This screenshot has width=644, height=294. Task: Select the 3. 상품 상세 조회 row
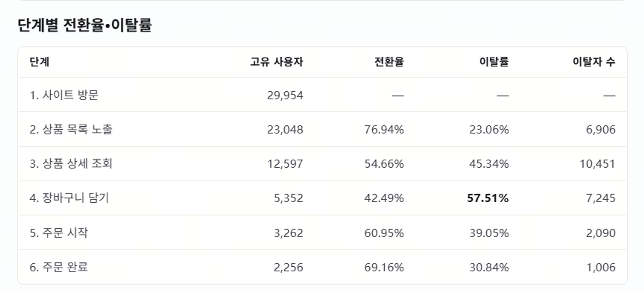click(x=322, y=164)
